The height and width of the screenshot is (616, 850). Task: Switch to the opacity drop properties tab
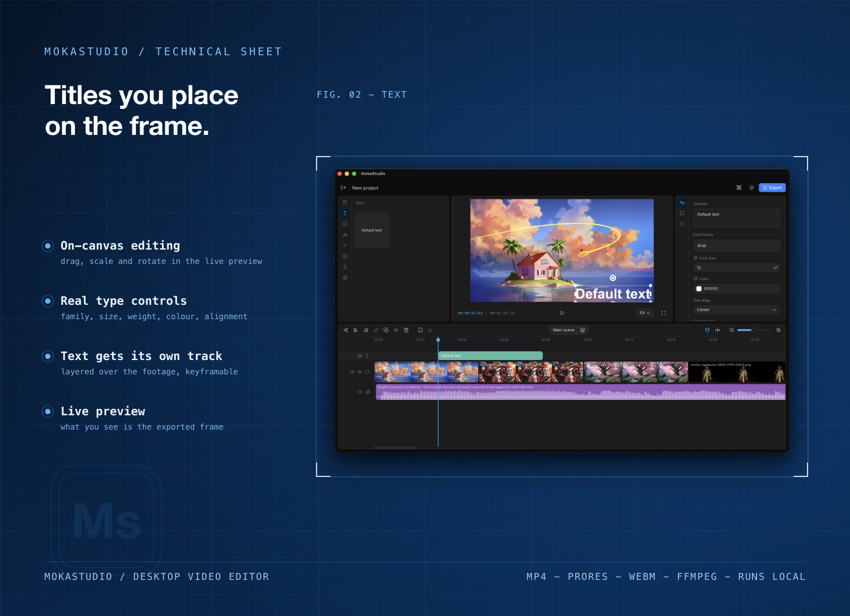click(x=682, y=224)
